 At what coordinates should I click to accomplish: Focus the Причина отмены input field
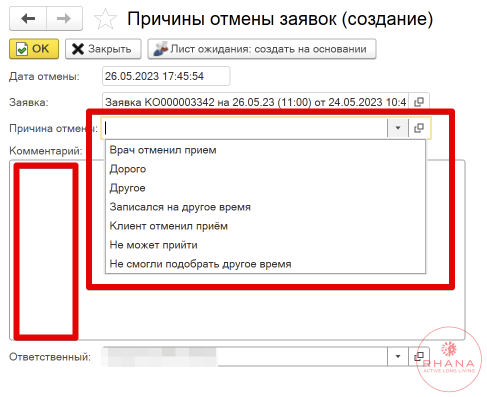(x=245, y=128)
